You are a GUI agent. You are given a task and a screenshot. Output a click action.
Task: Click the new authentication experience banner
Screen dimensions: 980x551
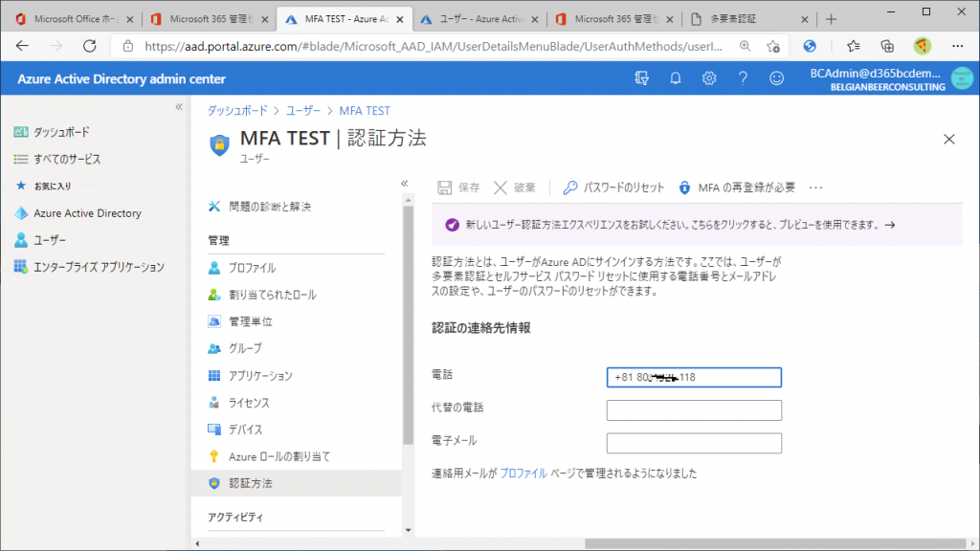pos(697,225)
